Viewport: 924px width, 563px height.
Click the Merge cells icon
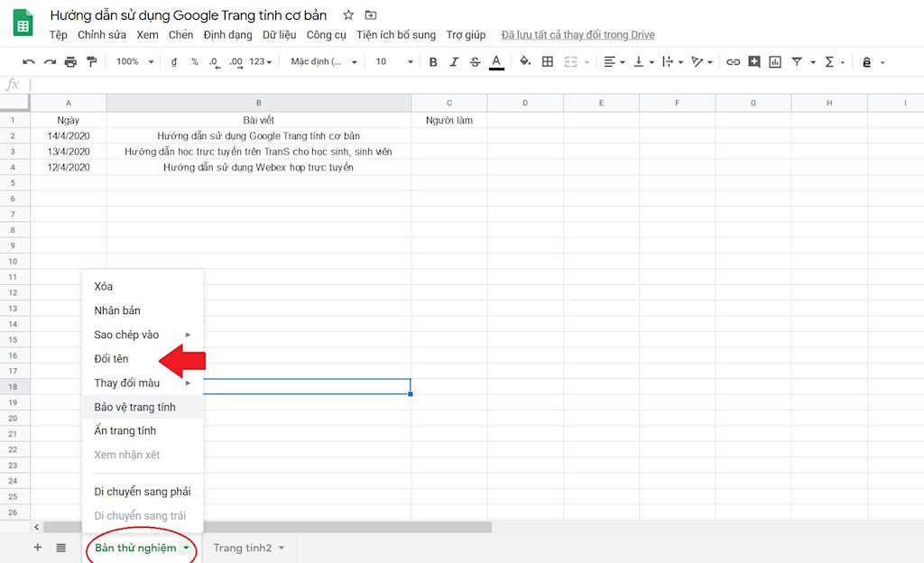569,61
